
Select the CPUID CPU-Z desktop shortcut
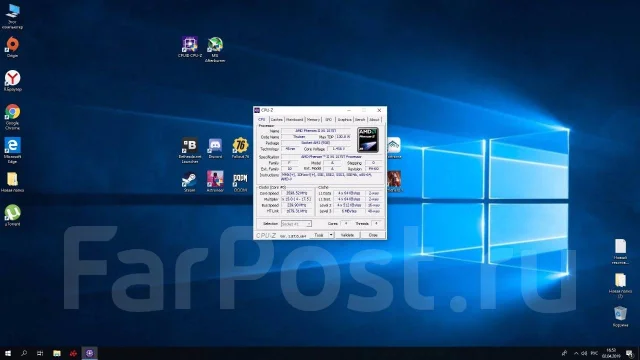(x=190, y=47)
